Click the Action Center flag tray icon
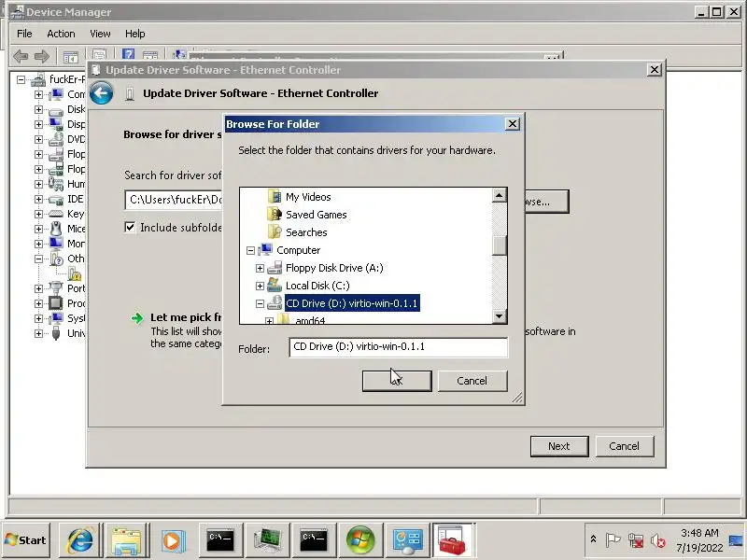747x560 pixels. pyautogui.click(x=613, y=540)
